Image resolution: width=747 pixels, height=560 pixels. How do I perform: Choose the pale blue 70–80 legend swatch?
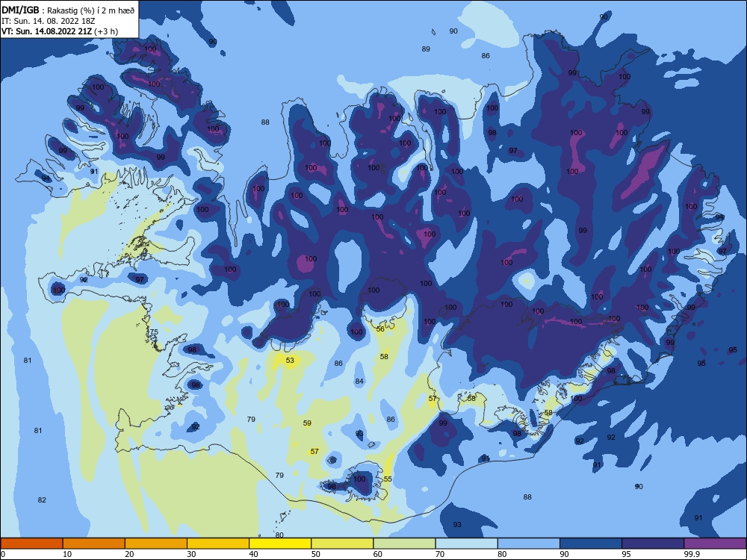(466, 544)
